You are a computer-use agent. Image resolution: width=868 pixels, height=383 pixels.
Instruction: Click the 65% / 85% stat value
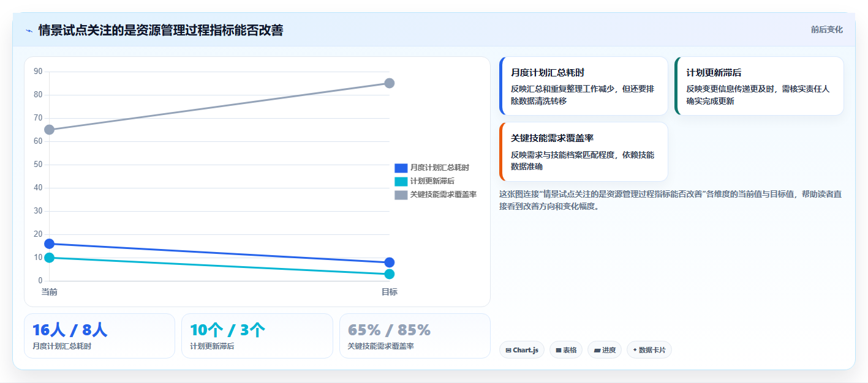[x=389, y=330]
